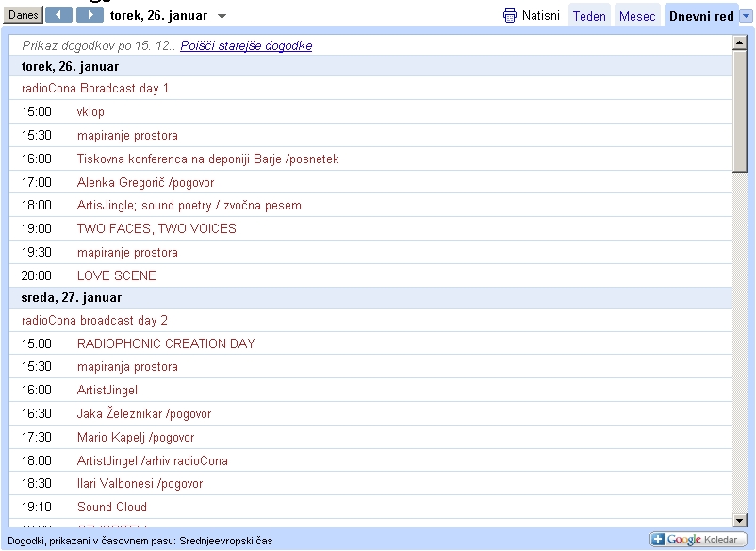This screenshot has width=756, height=551.
Task: Switch to Teden view tab
Action: pyautogui.click(x=589, y=17)
